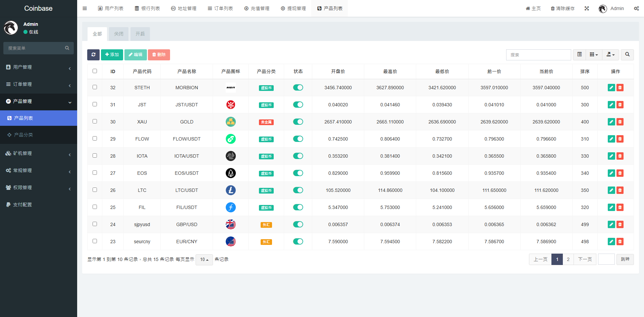The height and width of the screenshot is (317, 644).
Task: Toggle status switch for STETH row
Action: click(x=298, y=88)
